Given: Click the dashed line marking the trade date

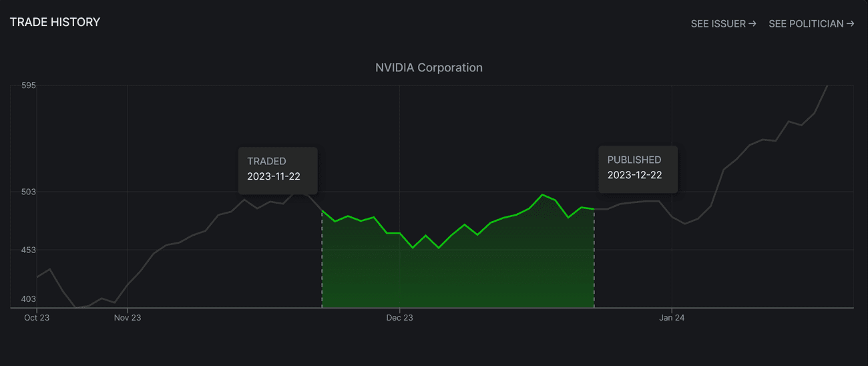Looking at the screenshot, I should [x=322, y=267].
